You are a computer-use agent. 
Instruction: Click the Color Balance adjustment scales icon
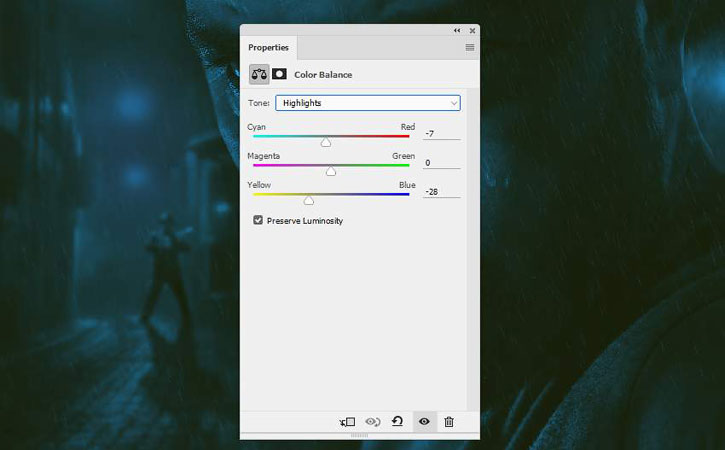coord(259,74)
